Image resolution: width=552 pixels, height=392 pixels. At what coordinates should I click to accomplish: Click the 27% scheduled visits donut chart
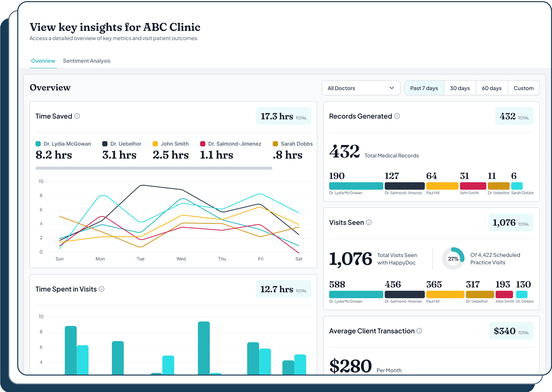453,258
